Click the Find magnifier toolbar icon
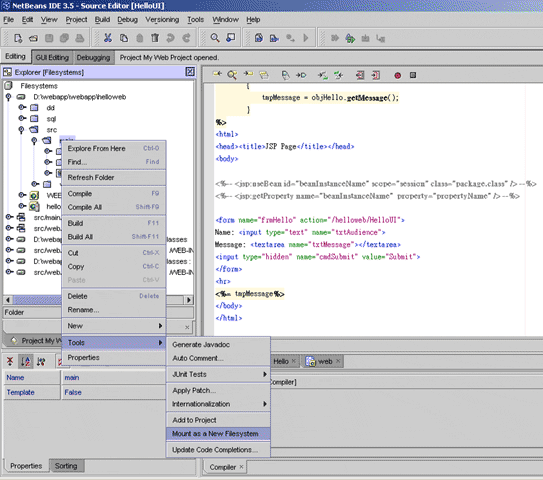The width and height of the screenshot is (543, 480). 215,38
